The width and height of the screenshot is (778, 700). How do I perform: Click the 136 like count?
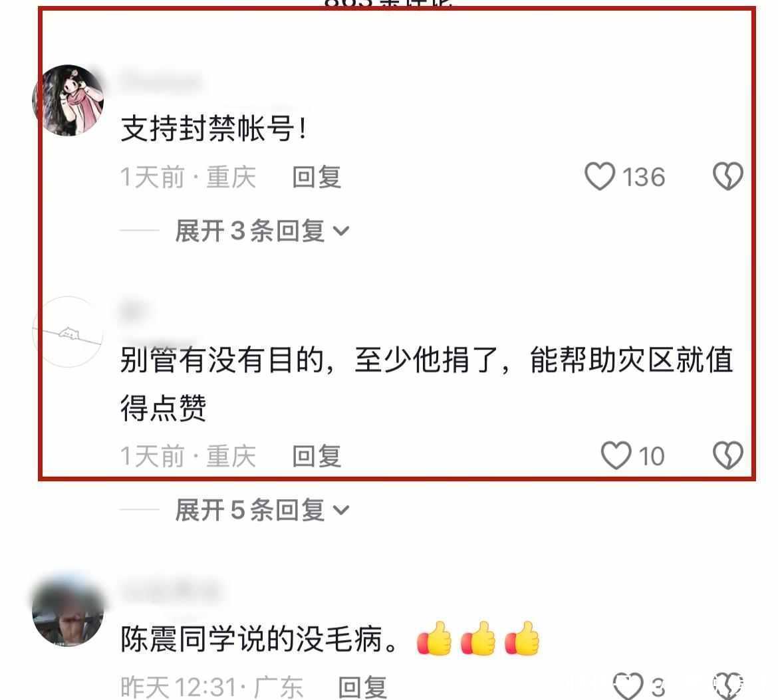coord(644,177)
